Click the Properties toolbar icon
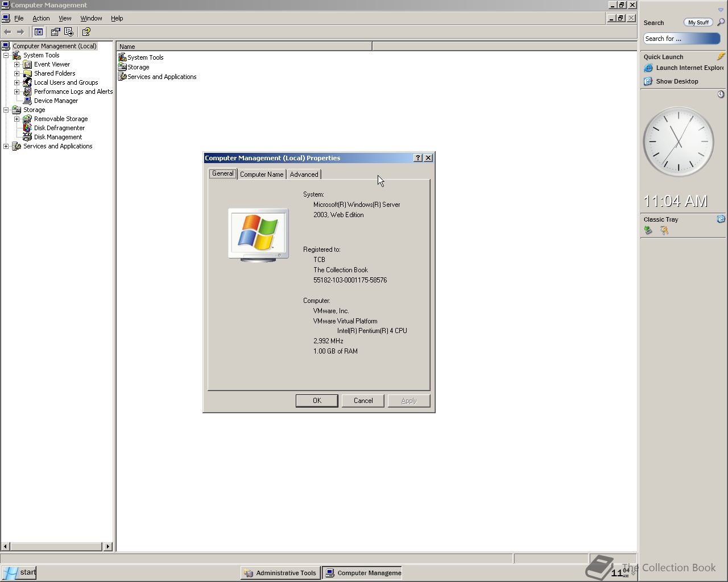The image size is (728, 582). (x=55, y=32)
